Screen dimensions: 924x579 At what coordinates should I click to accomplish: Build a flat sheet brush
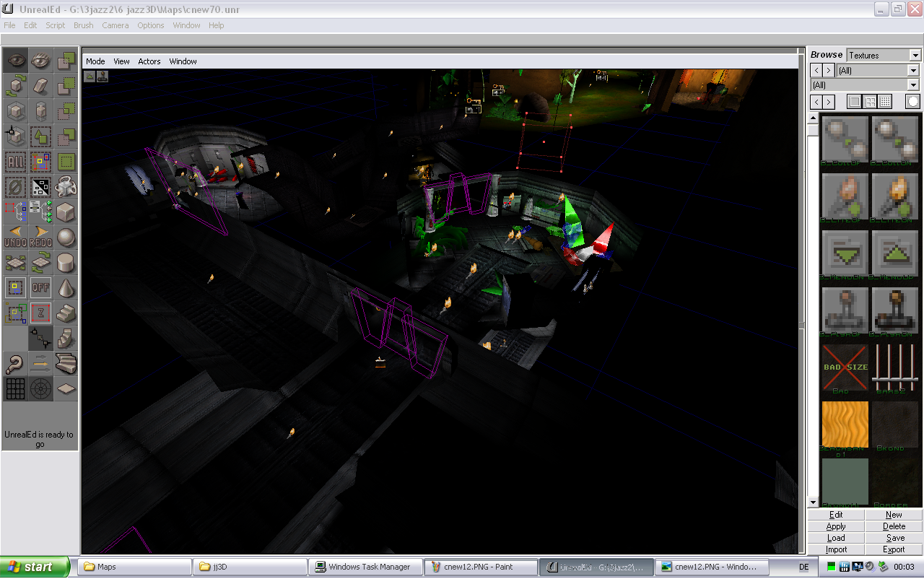[66, 389]
